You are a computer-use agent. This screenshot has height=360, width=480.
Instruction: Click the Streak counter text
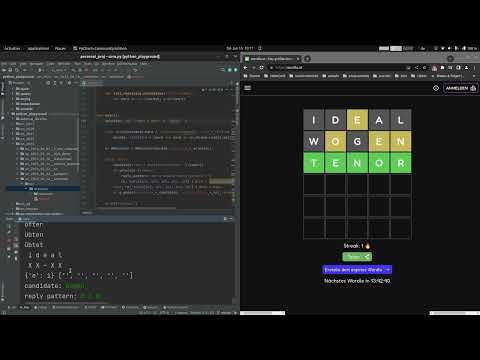(357, 246)
